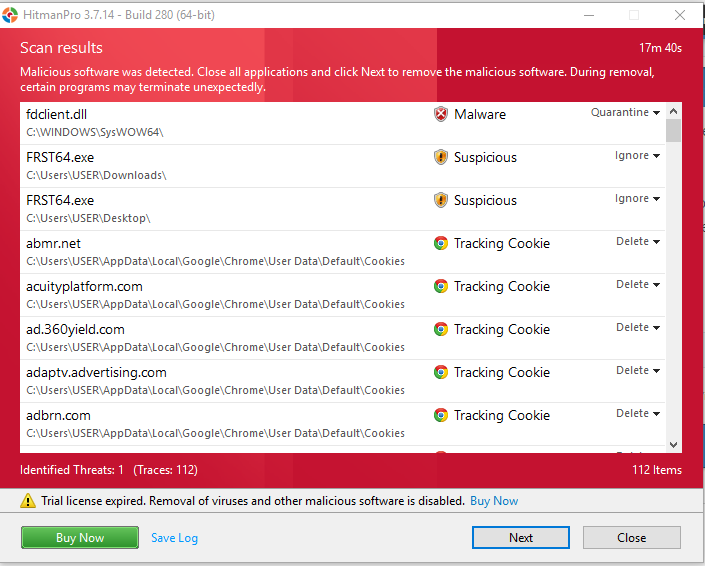705x566 pixels.
Task: Select the ad.360yield.com entry
Action: click(x=343, y=338)
